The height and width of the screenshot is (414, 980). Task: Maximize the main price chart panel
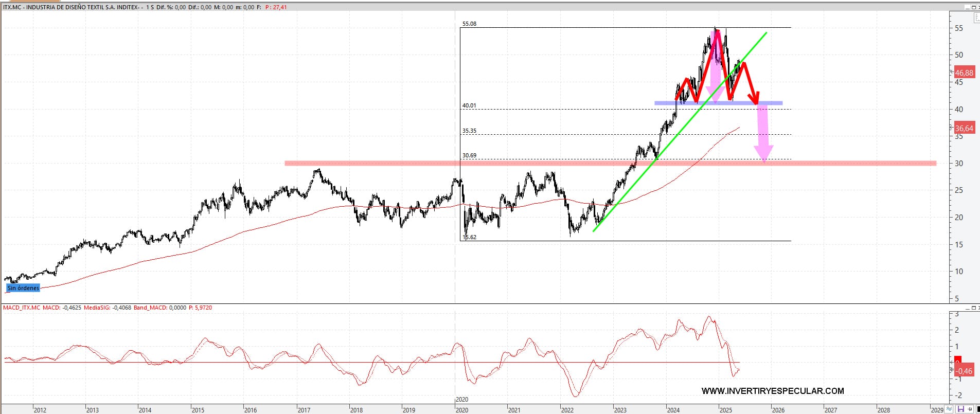[x=974, y=7]
